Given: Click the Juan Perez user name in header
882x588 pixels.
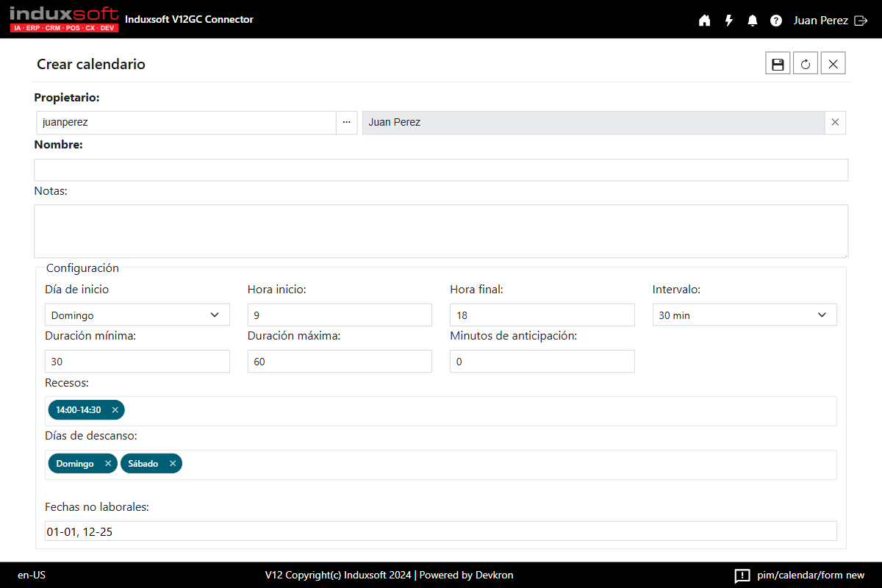Looking at the screenshot, I should [821, 21].
